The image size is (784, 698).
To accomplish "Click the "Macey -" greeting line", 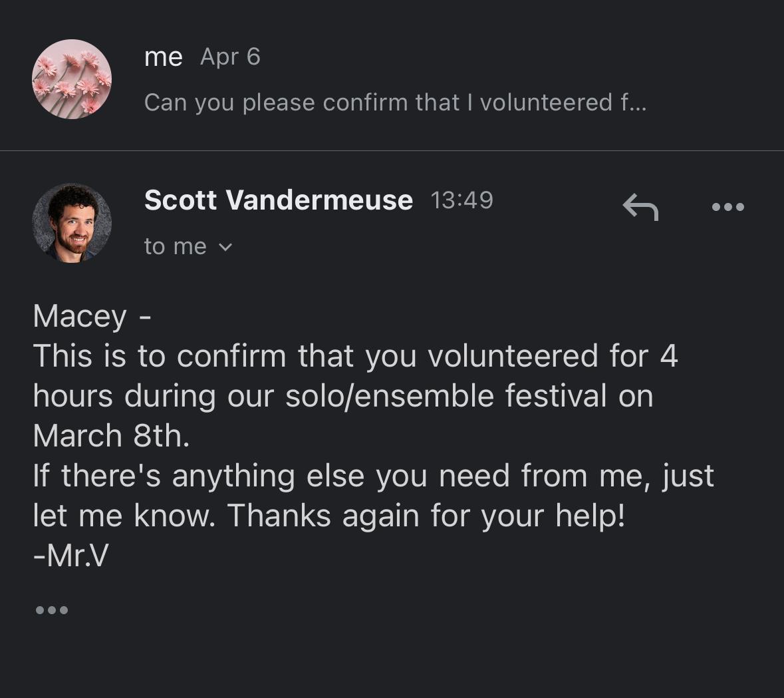I will 92,316.
